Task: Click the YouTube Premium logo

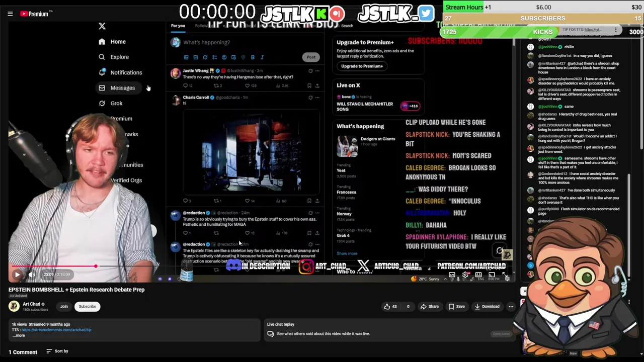Action: (34, 14)
